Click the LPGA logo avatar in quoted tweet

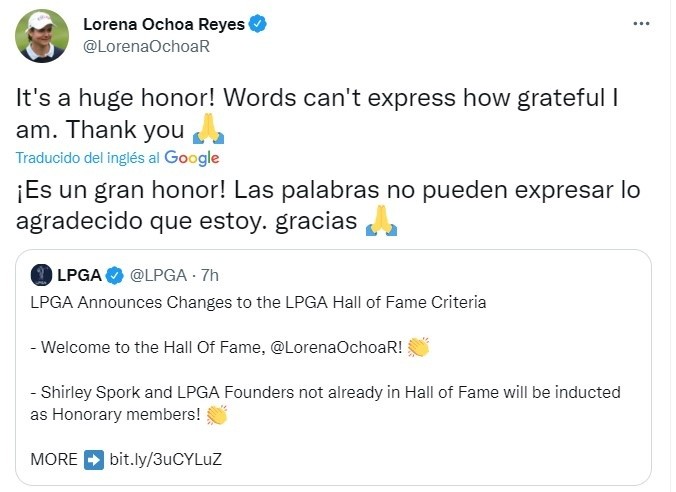(x=41, y=274)
